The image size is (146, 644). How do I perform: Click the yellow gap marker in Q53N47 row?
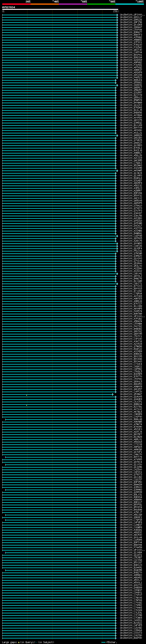(x=27, y=395)
